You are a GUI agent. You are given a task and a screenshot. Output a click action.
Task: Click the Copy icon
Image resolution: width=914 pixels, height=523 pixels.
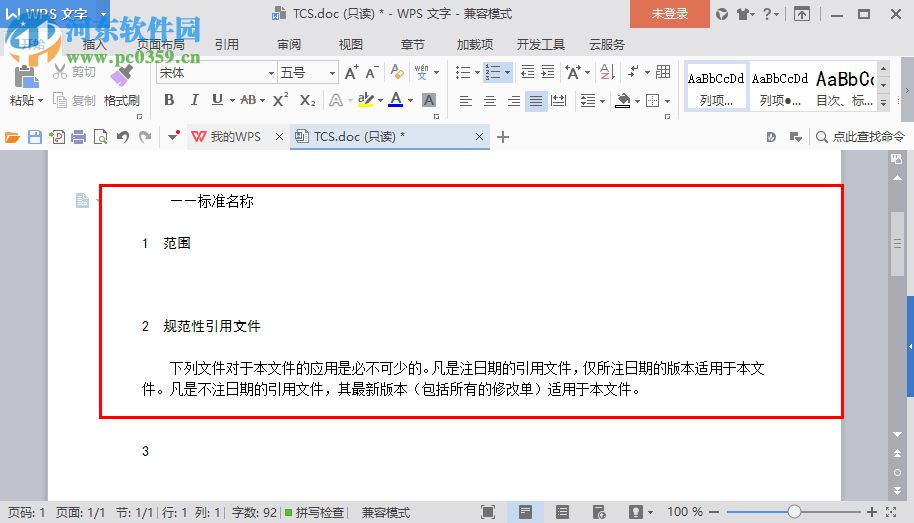(x=59, y=100)
